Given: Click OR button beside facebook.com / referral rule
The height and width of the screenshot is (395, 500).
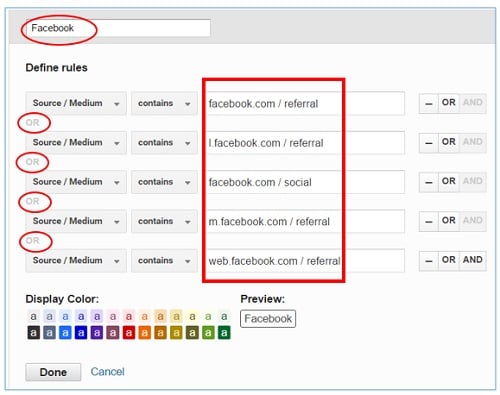Looking at the screenshot, I should pyautogui.click(x=449, y=103).
